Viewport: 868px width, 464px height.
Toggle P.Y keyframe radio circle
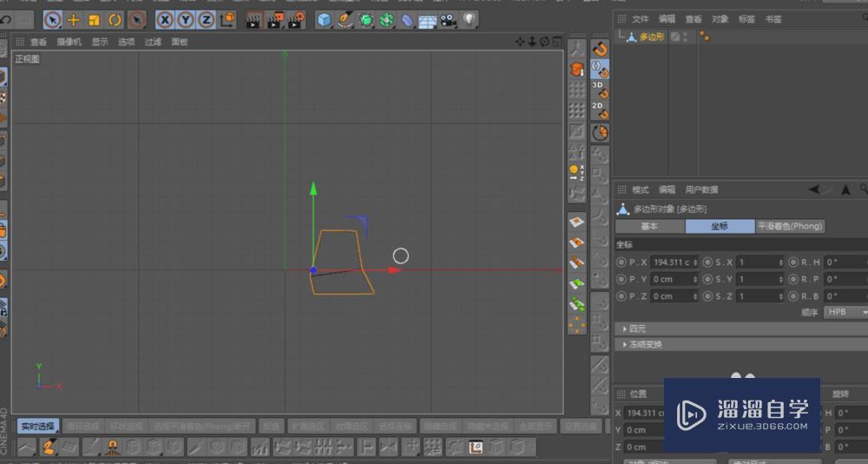click(x=621, y=280)
